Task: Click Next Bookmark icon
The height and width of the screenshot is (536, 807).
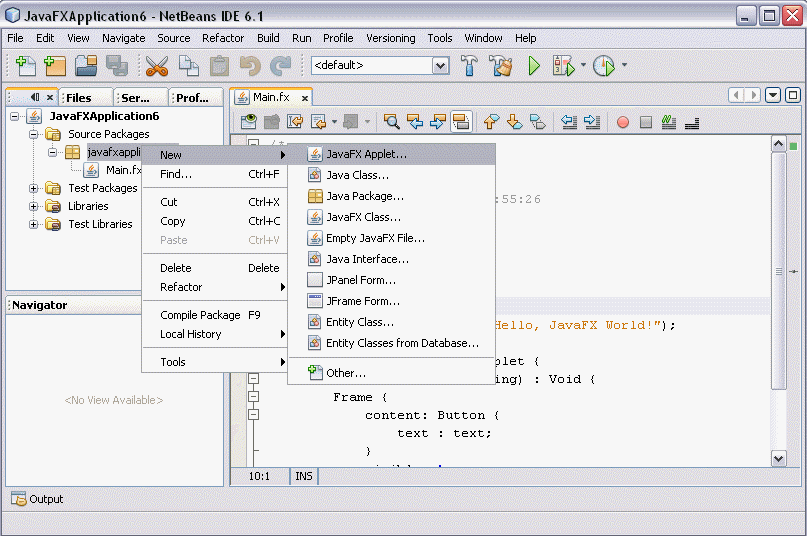Action: (514, 122)
